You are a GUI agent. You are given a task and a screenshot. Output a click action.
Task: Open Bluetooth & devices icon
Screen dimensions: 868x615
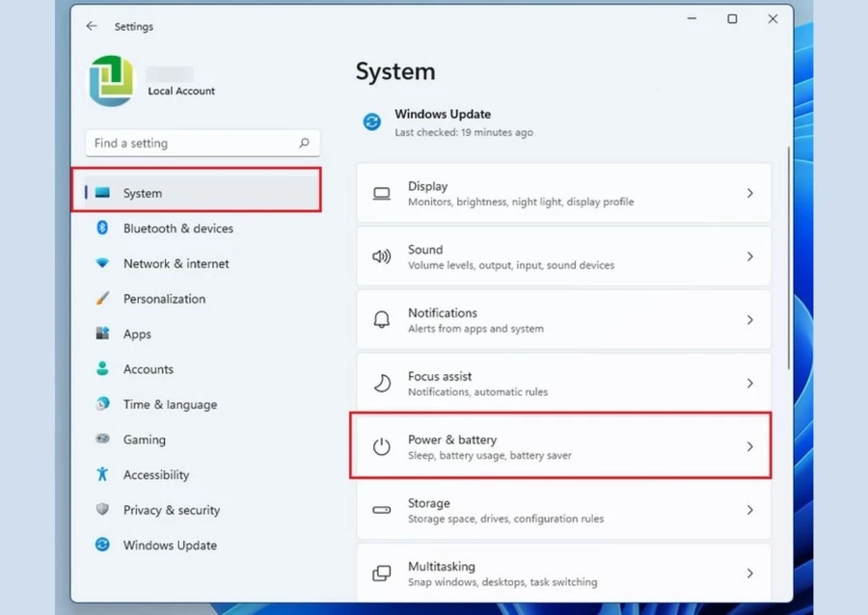coord(102,227)
